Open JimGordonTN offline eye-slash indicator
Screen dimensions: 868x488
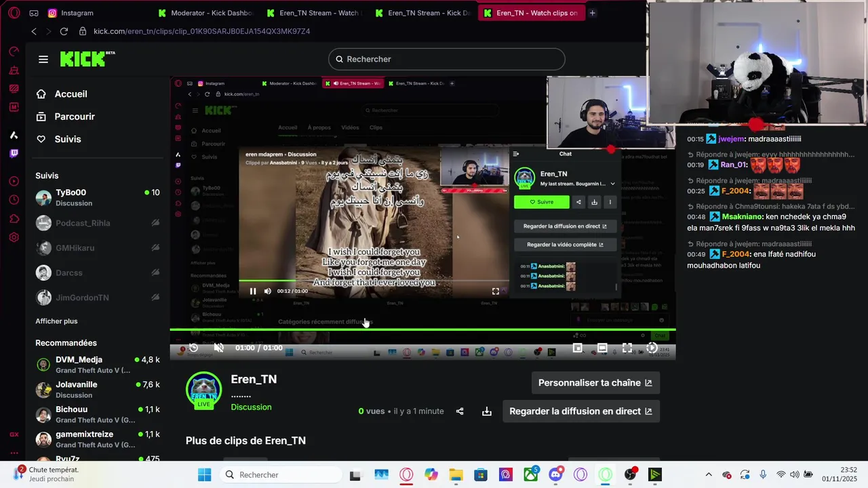point(155,298)
